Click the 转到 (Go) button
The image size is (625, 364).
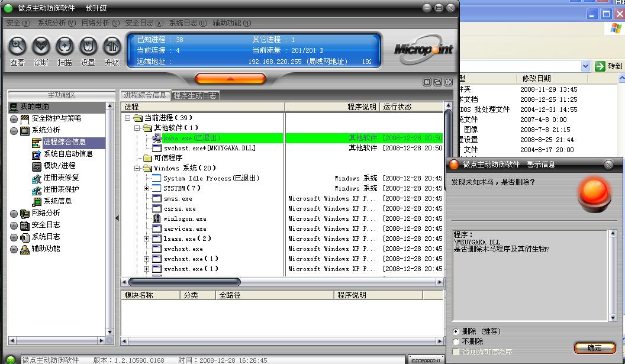coord(608,66)
